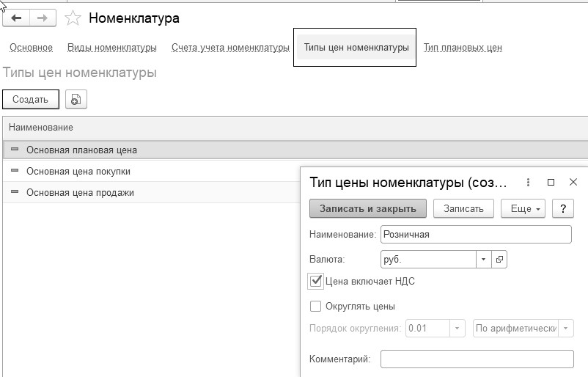Click the forward navigation arrow
The image size is (588, 377).
(x=43, y=18)
